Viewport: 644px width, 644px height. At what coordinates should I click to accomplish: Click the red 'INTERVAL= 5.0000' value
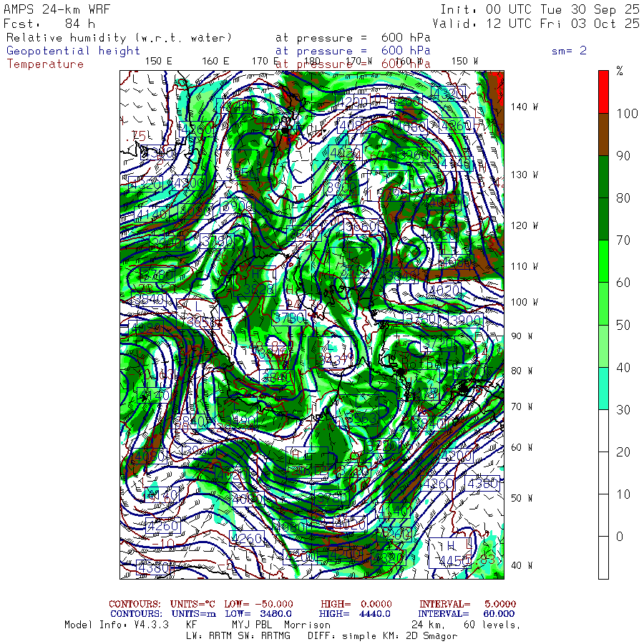pyautogui.click(x=468, y=604)
